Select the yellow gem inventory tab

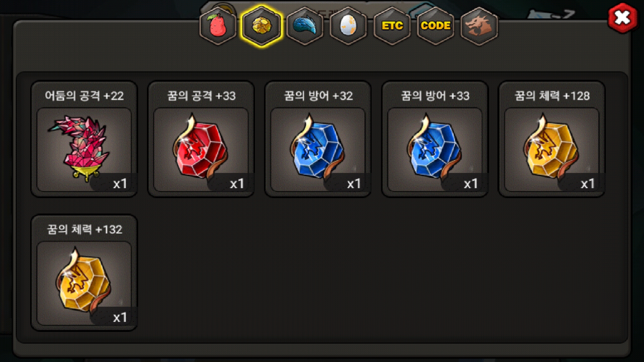point(261,26)
